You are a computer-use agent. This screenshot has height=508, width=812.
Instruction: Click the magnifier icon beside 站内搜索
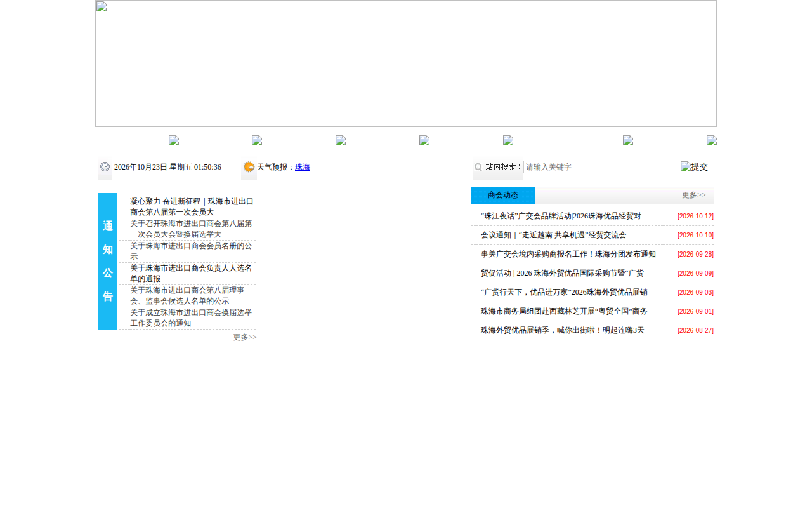478,168
